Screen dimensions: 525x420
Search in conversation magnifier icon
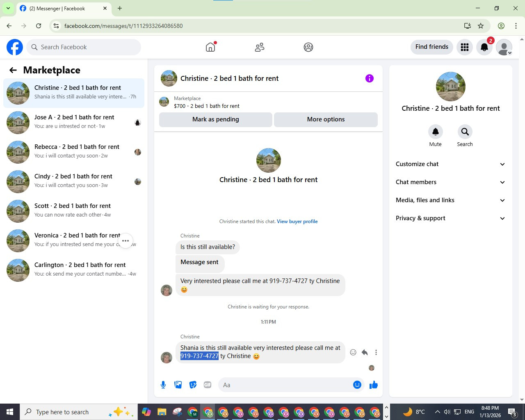(x=465, y=132)
